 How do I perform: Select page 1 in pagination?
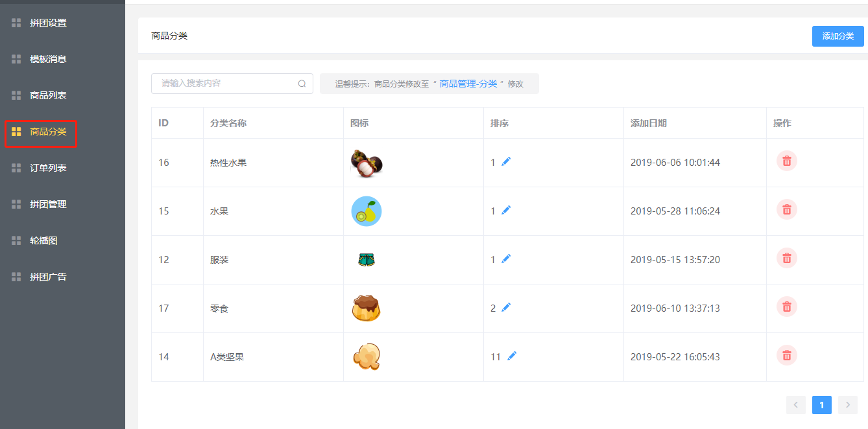click(821, 405)
